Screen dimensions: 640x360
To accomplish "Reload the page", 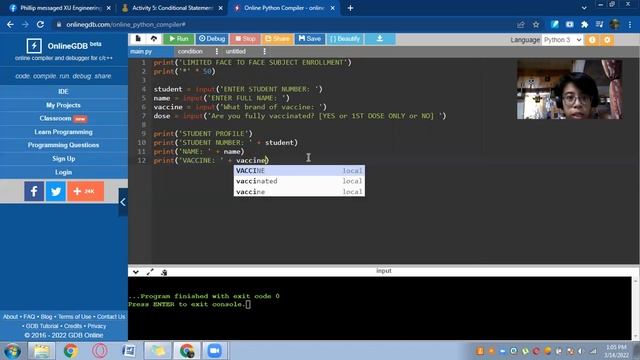I will point(40,24).
